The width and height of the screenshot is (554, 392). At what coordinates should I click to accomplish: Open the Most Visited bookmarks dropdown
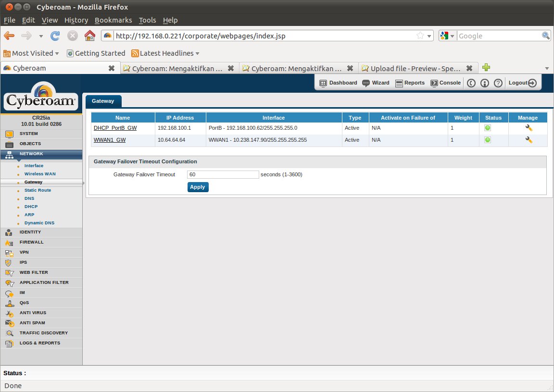click(x=31, y=53)
